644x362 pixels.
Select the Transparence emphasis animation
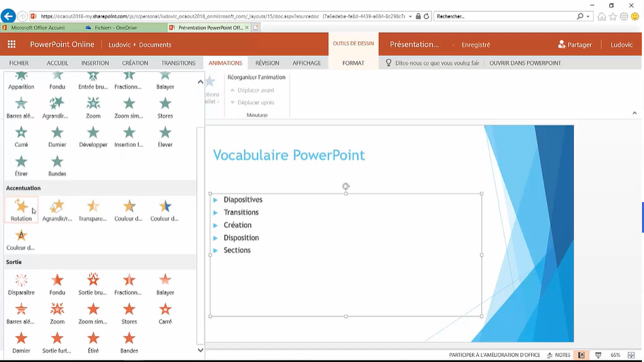pos(93,210)
